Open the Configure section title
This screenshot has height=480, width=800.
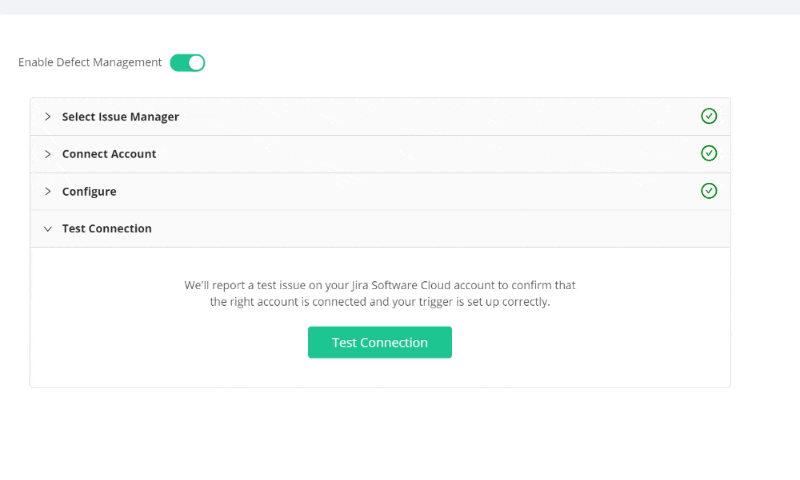click(x=89, y=192)
